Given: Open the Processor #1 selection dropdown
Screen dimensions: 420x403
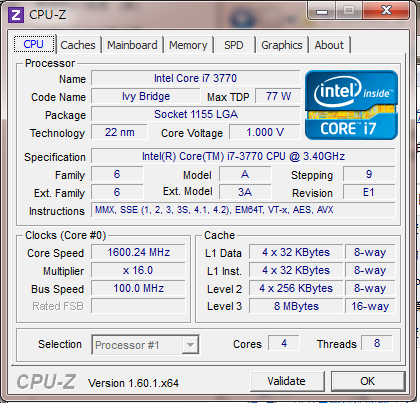Looking at the screenshot, I should pos(145,345).
